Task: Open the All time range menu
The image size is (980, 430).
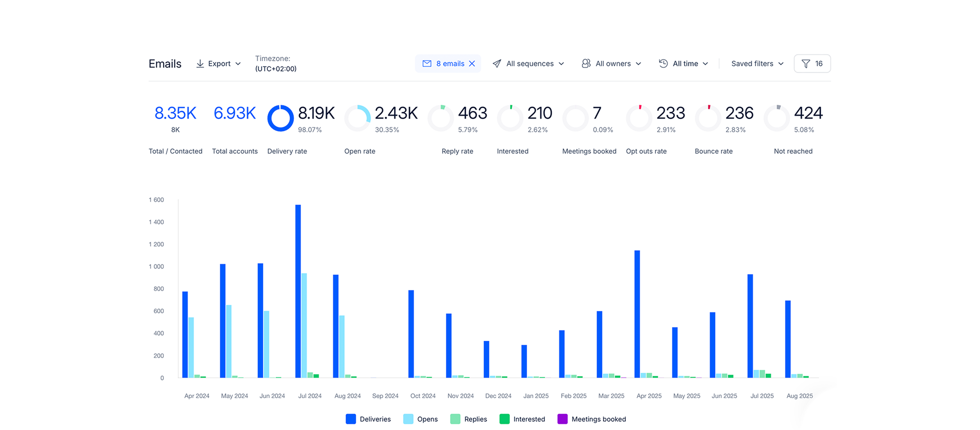Action: pos(690,64)
